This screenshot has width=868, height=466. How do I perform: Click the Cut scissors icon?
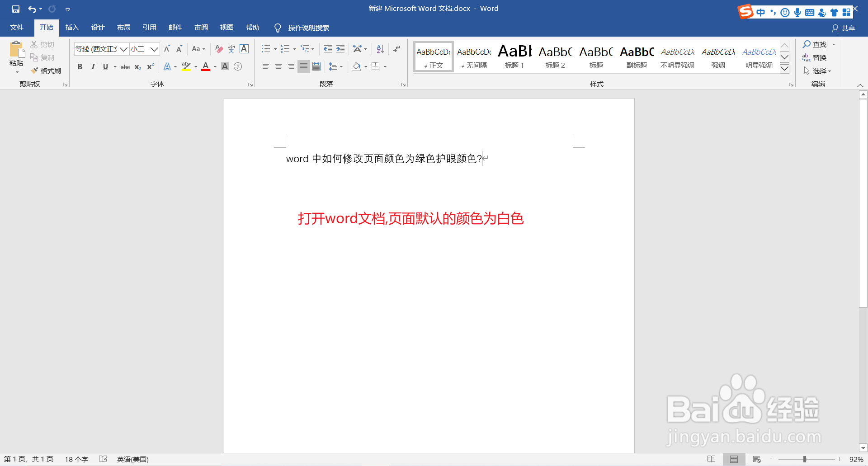pos(34,44)
